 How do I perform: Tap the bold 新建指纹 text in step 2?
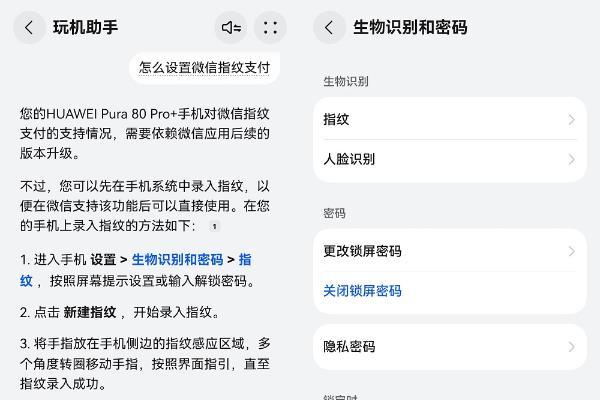(90, 312)
